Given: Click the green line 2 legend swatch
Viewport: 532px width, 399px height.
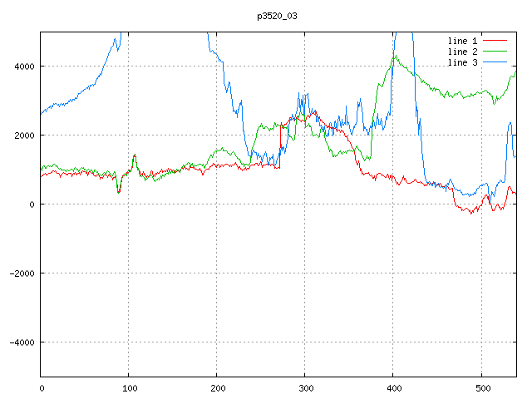Looking at the screenshot, I should 495,52.
